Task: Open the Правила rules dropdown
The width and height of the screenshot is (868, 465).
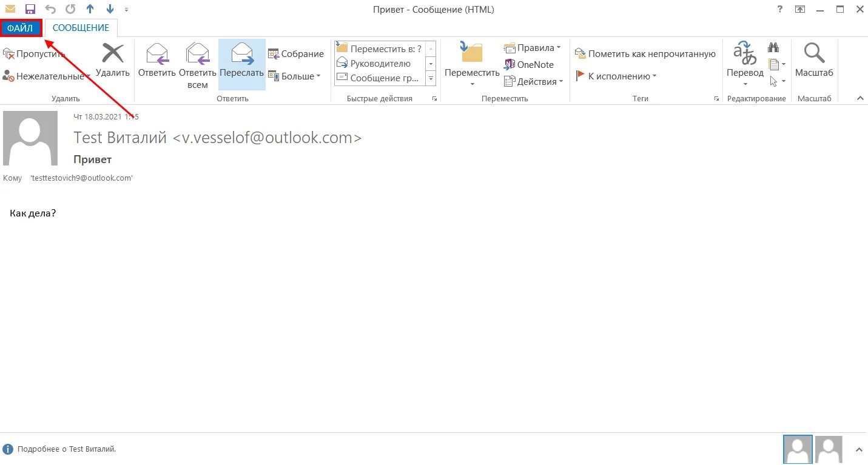Action: click(x=532, y=48)
